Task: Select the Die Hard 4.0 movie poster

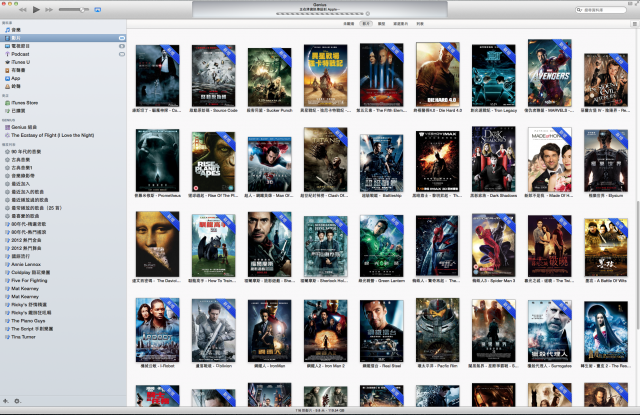Action: click(438, 75)
